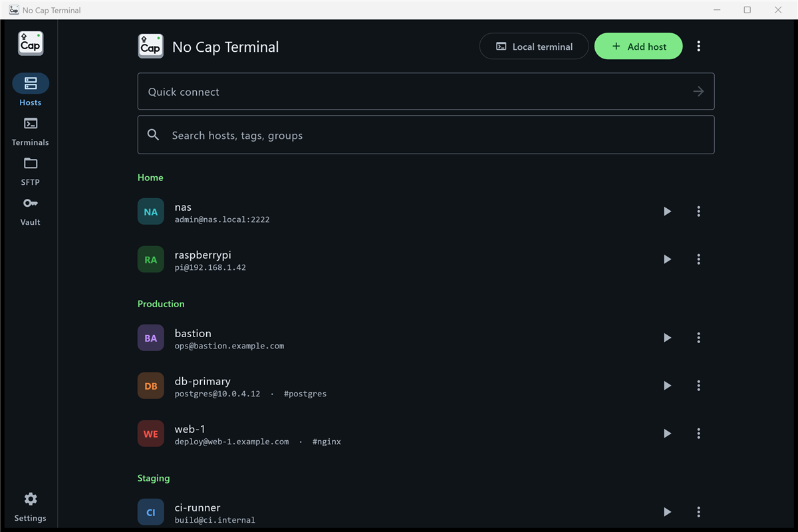Click pi@192.168.1.42 address

pyautogui.click(x=210, y=267)
